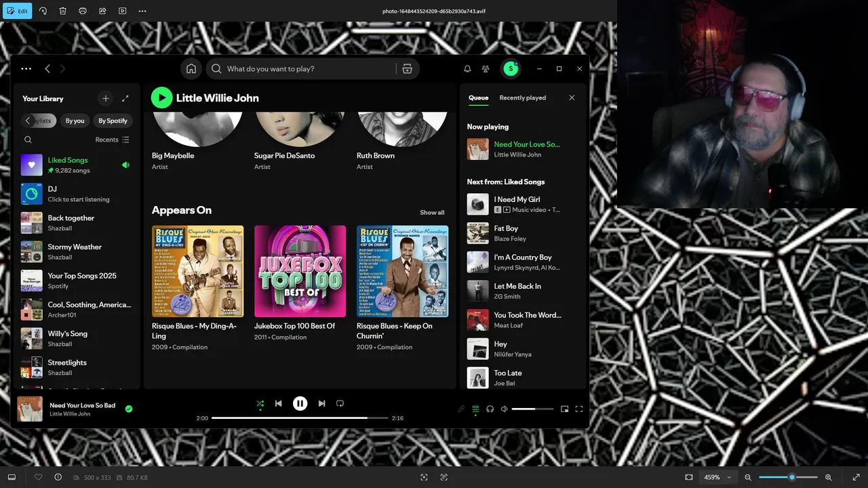Open the DJ library item
Screen dimensions: 868x488
(x=76, y=194)
